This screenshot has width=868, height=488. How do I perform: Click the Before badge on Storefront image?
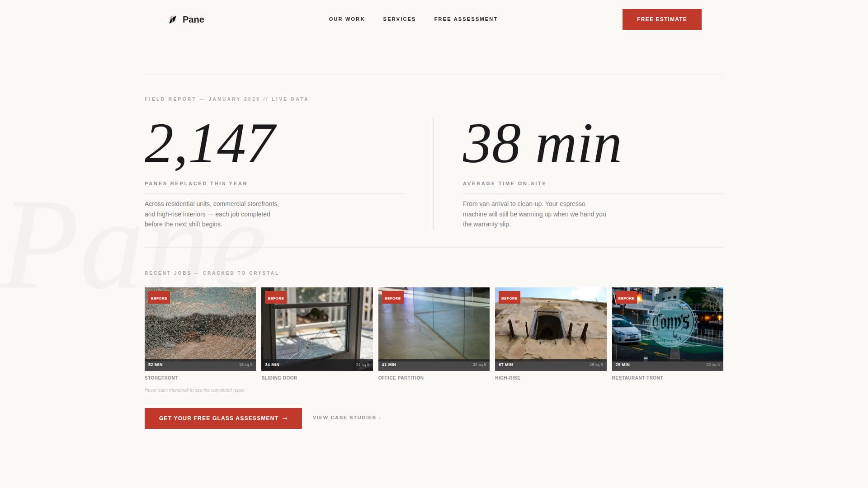click(159, 298)
